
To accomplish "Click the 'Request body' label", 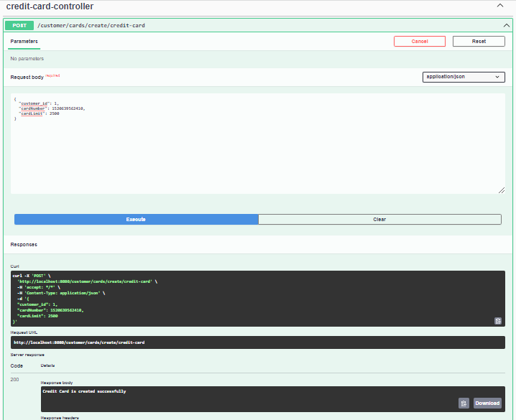I will pos(27,78).
